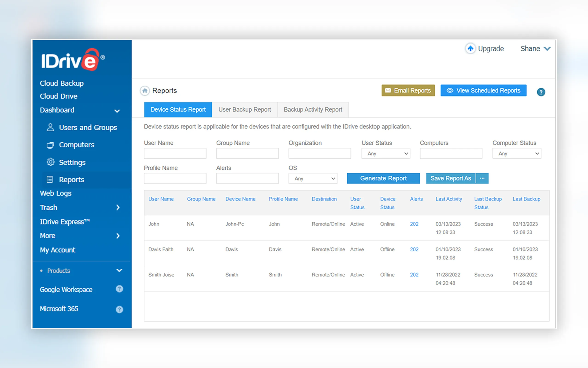Screen dimensions: 588x368
Task: Sort by Device Name column header
Action: click(240, 199)
